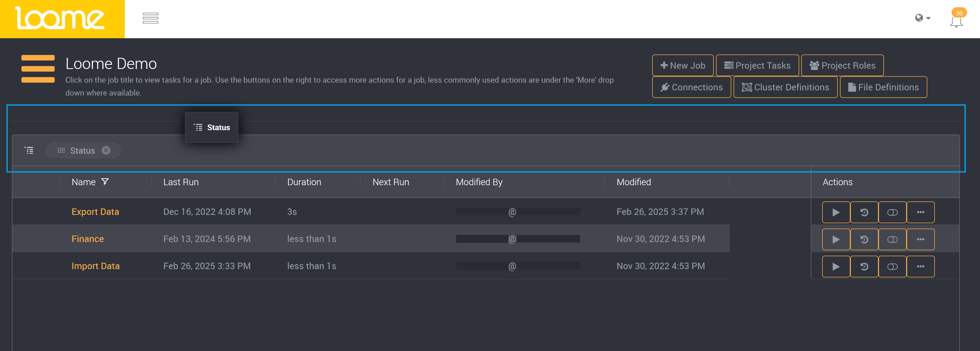Click the Loome Demo project icon
The width and height of the screenshot is (980, 351).
(38, 68)
